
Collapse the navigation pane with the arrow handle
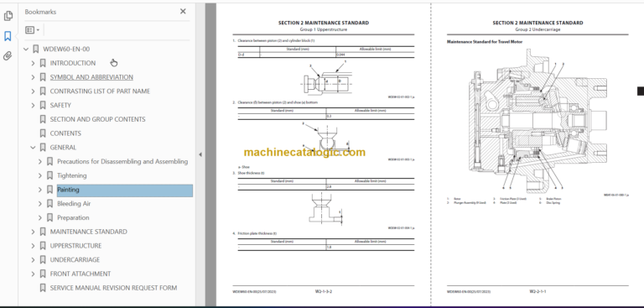pos(200,154)
